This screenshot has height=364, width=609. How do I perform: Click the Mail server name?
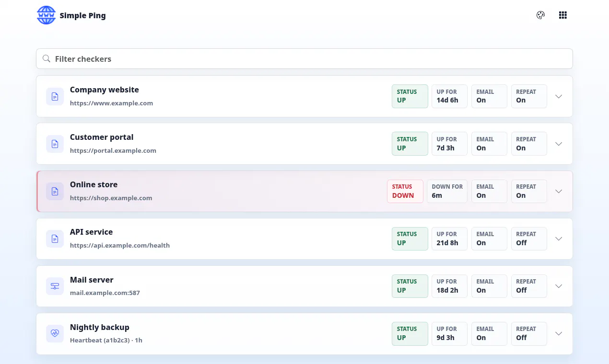point(92,280)
